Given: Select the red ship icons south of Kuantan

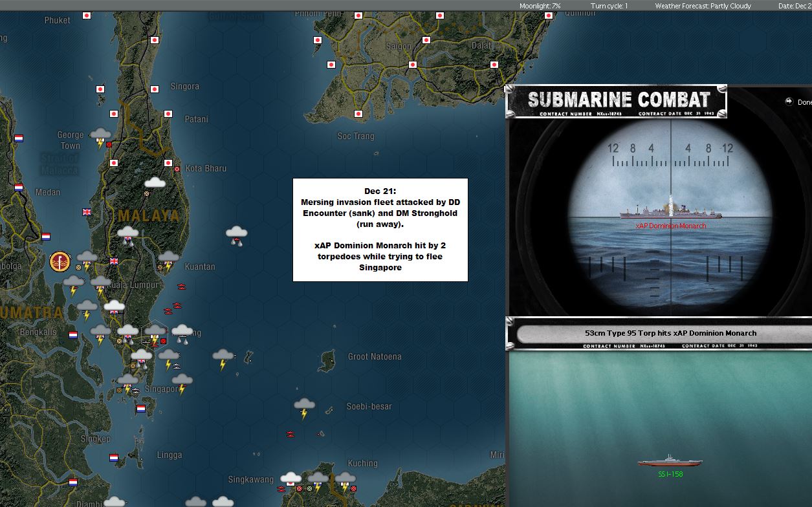Looking at the screenshot, I should click(181, 286).
